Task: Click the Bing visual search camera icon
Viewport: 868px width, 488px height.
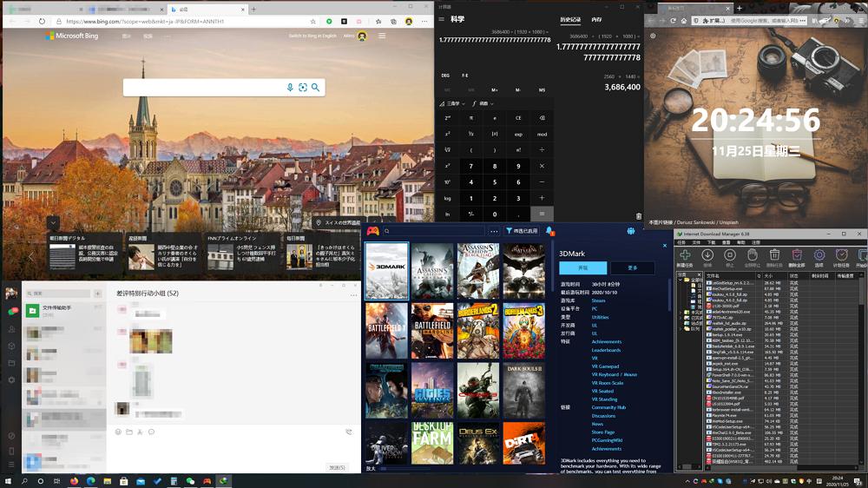Action: pos(303,88)
